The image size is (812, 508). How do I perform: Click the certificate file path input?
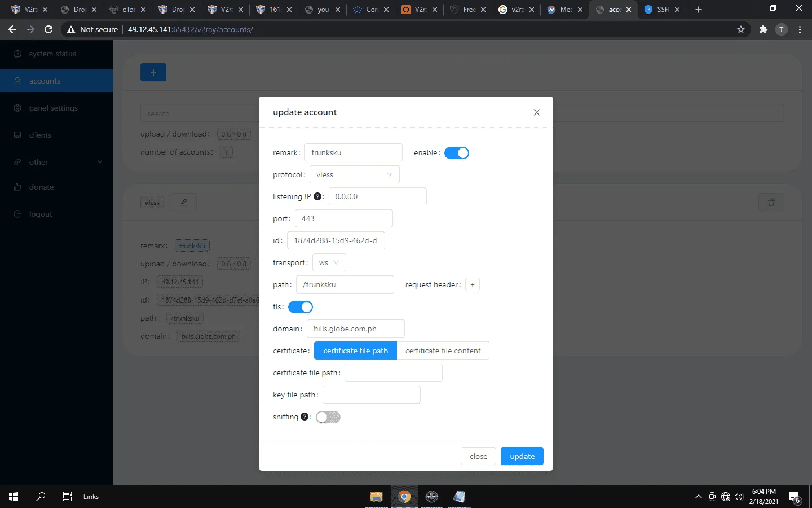pos(394,373)
